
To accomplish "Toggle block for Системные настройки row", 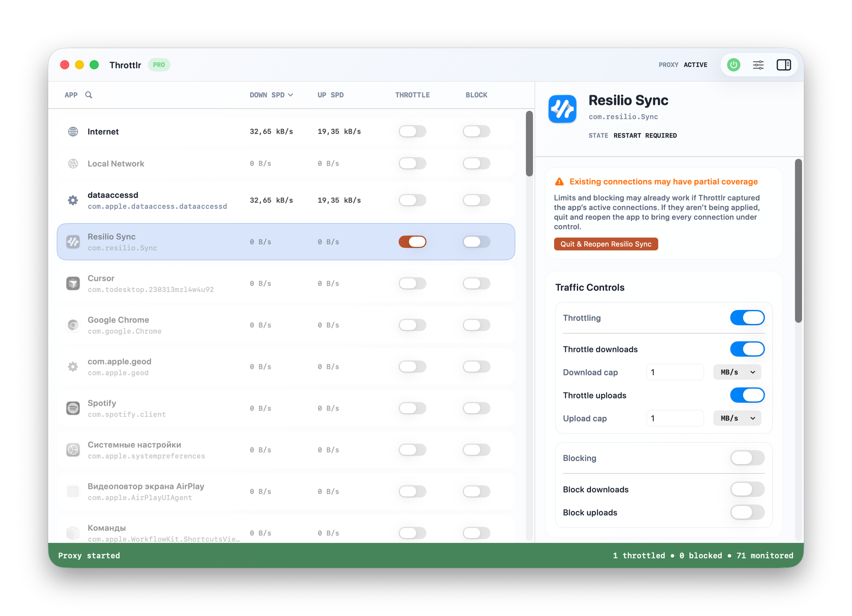I will point(476,450).
